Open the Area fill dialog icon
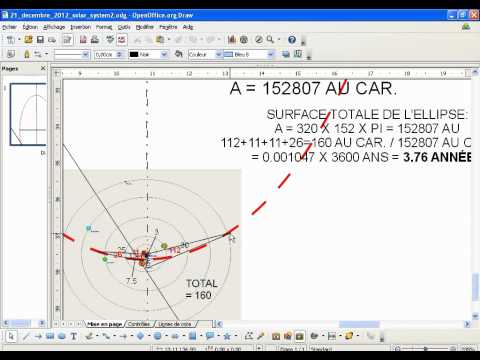The height and width of the screenshot is (360, 480). click(x=179, y=54)
